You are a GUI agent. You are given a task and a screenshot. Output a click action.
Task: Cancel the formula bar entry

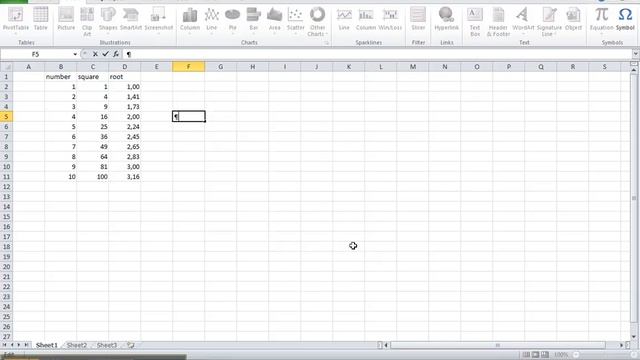(x=95, y=54)
